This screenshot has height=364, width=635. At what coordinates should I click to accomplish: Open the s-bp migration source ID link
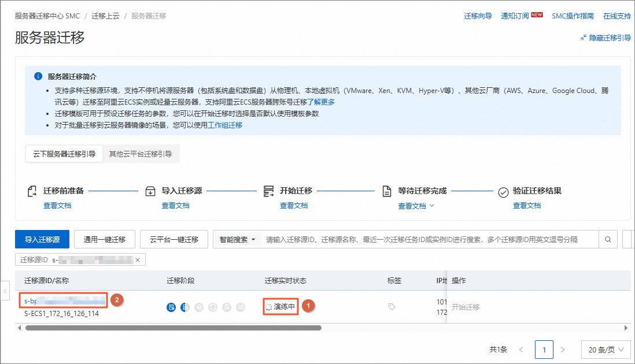pyautogui.click(x=64, y=300)
